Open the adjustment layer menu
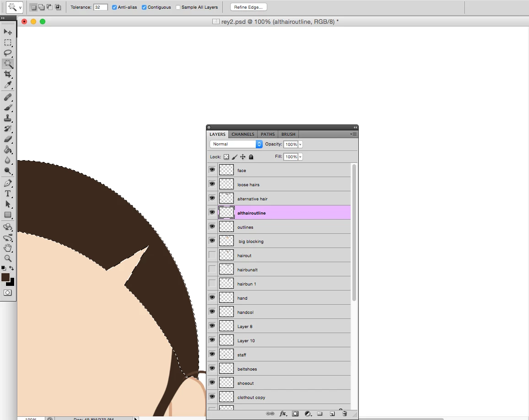Screen dimensions: 529x420 pos(308,414)
